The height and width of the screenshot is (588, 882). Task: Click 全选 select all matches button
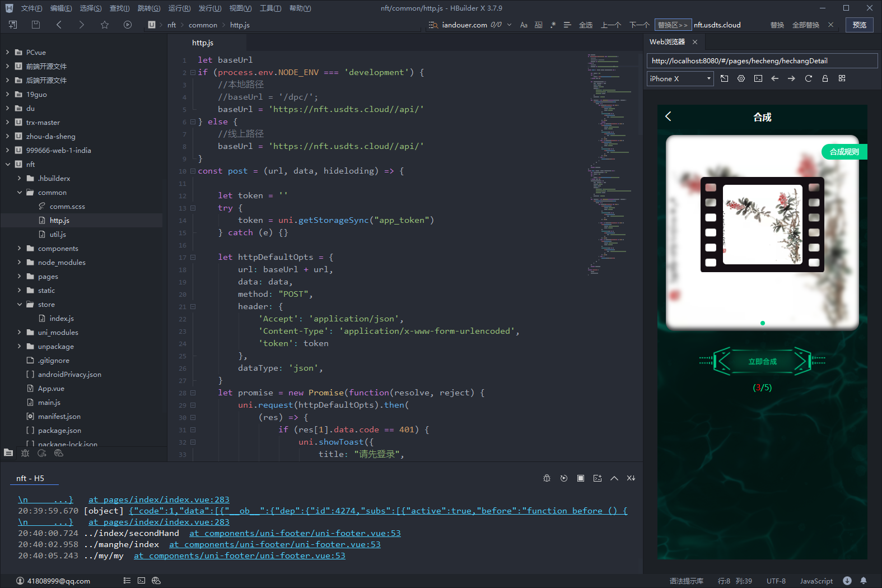click(x=586, y=25)
